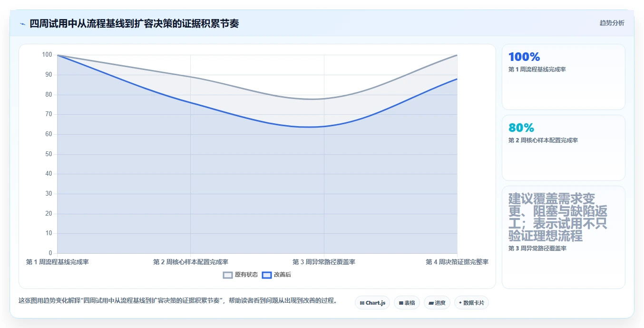
Task: Open the 建议覆盖需求变更 第 3 周异常路径覆盖率 card
Action: pos(563,237)
